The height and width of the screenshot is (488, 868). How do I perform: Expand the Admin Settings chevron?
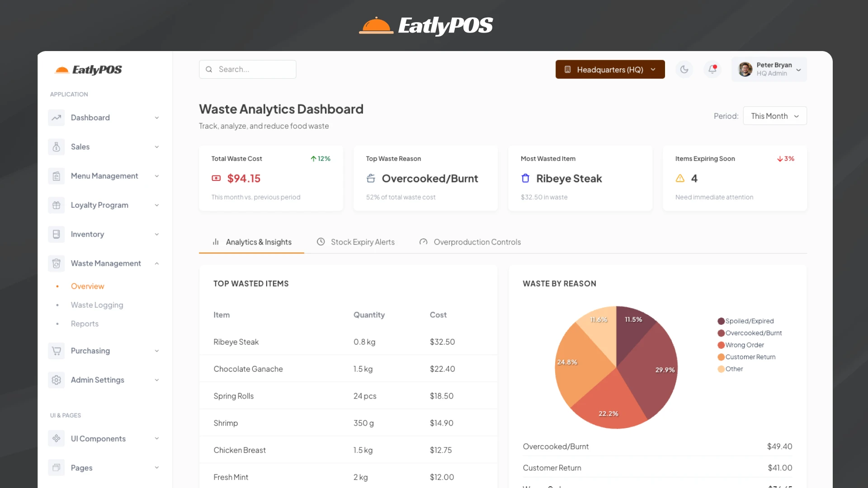coord(157,380)
